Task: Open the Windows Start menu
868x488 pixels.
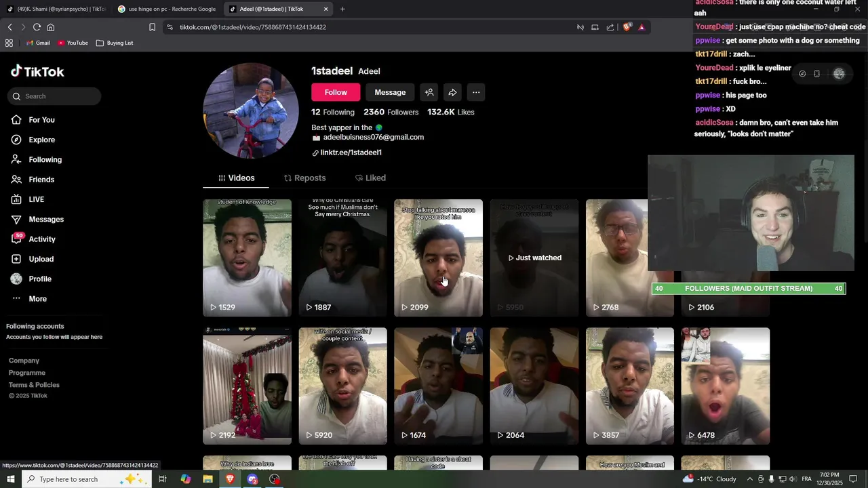Action: pos(11,479)
